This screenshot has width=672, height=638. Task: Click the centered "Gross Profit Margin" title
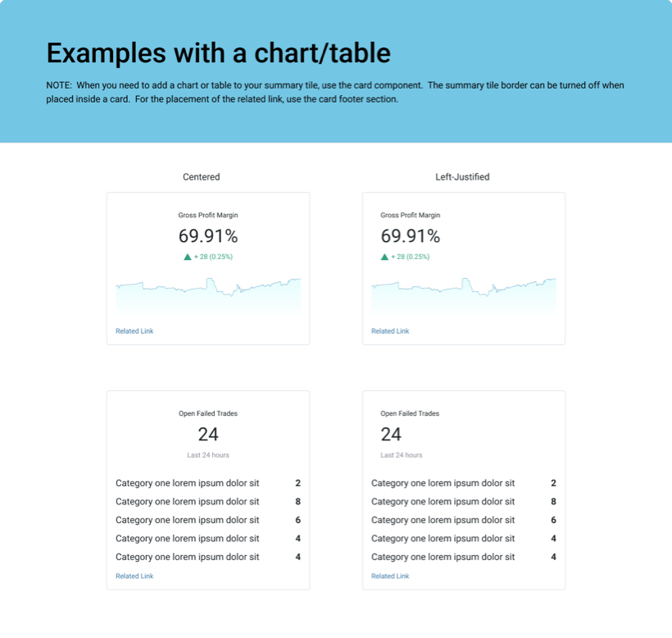click(208, 216)
